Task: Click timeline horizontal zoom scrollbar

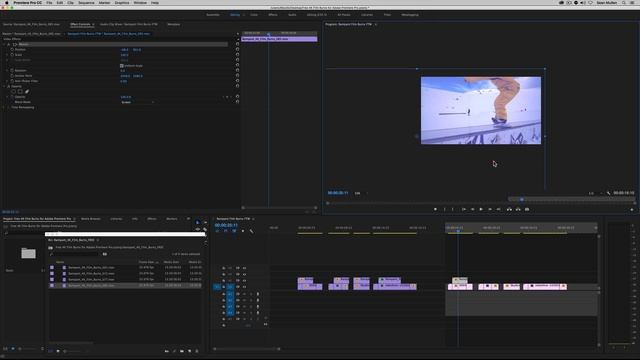Action: click(x=247, y=349)
